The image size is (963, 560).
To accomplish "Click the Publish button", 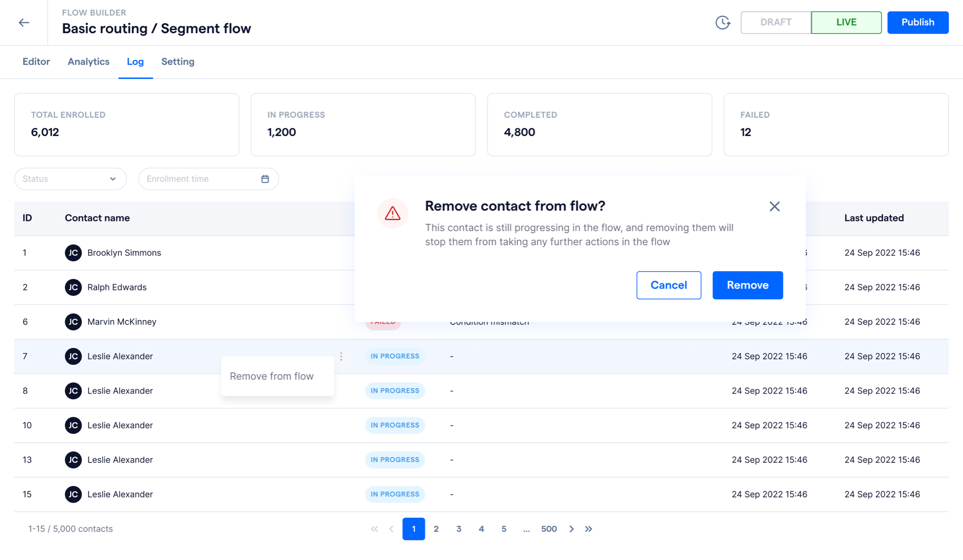I will point(917,23).
